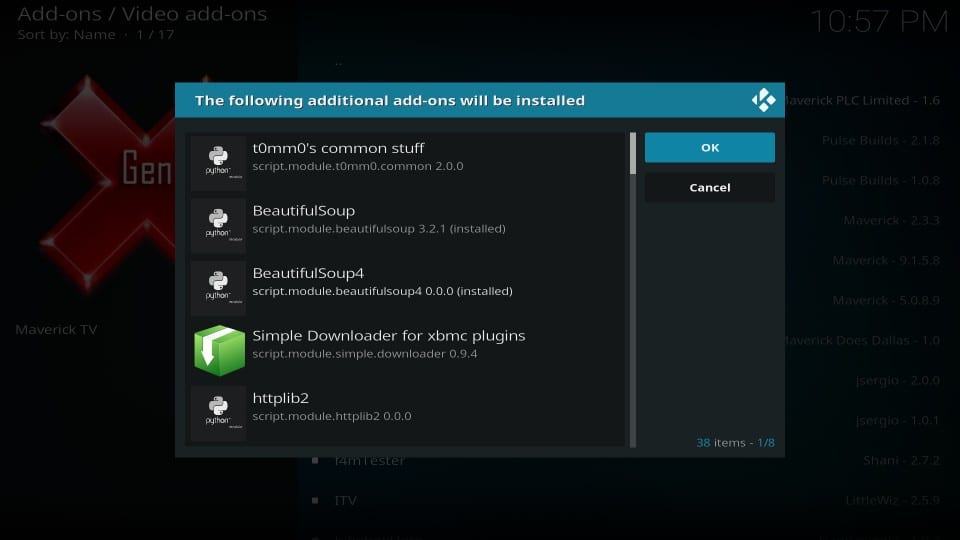
Task: Click green box icon of Simple Downloader
Action: 219,350
